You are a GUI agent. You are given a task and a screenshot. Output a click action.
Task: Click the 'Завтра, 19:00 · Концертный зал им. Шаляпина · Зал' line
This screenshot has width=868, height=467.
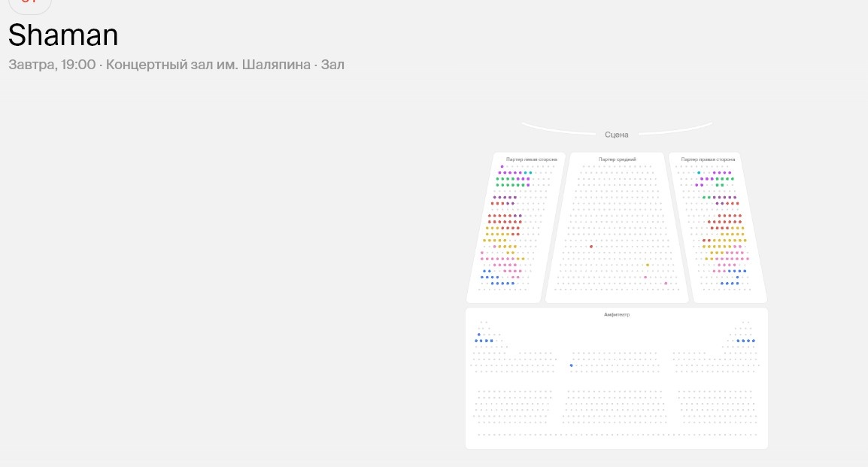point(176,65)
